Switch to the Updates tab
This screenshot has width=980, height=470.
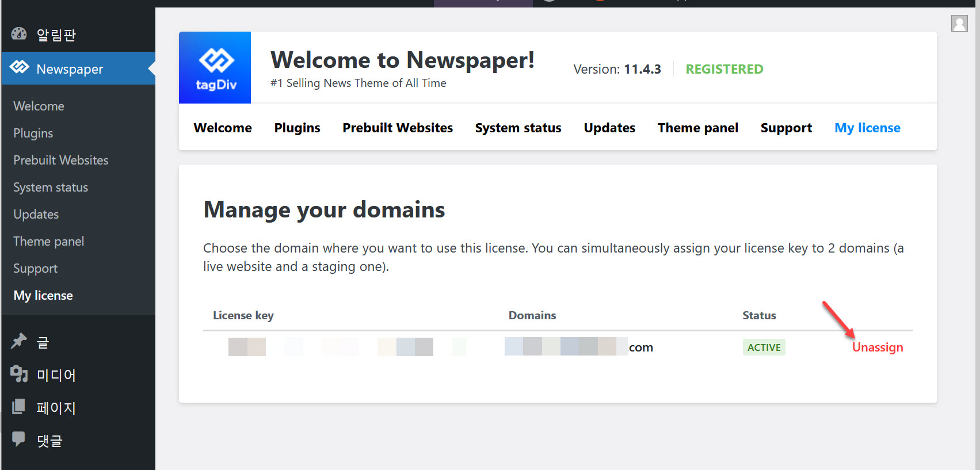(x=609, y=128)
